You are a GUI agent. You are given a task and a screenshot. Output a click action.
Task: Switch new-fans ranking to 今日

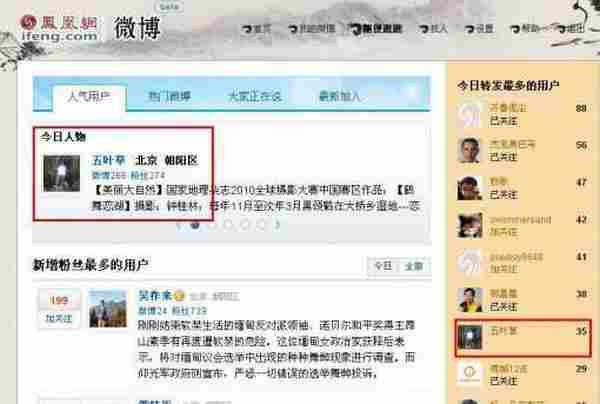tap(383, 266)
